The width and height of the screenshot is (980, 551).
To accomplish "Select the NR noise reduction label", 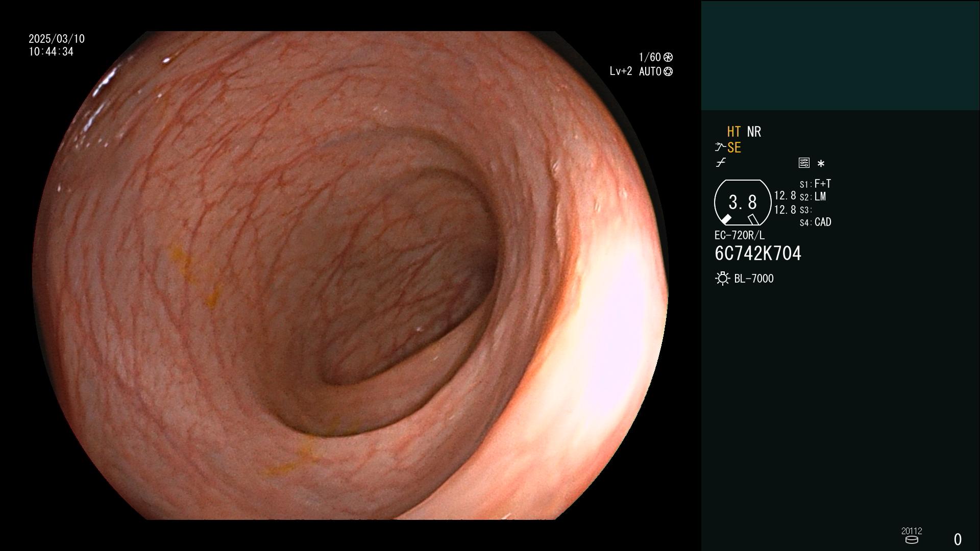I will point(754,132).
